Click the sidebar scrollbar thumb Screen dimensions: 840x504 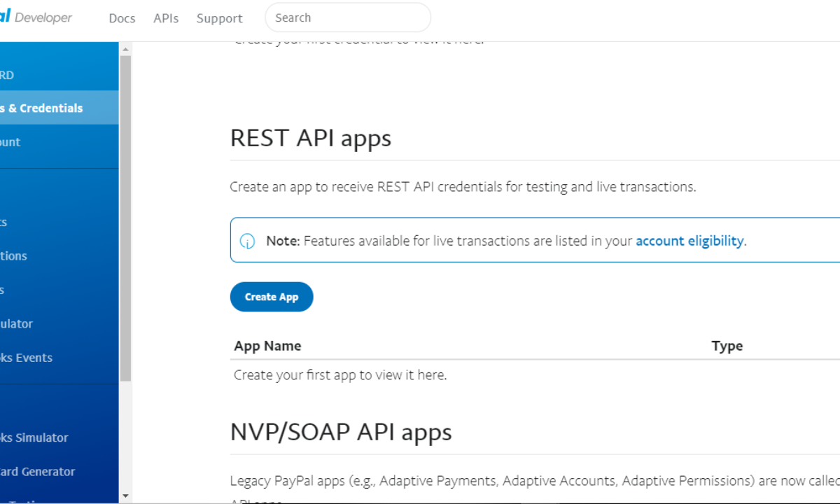[125, 218]
